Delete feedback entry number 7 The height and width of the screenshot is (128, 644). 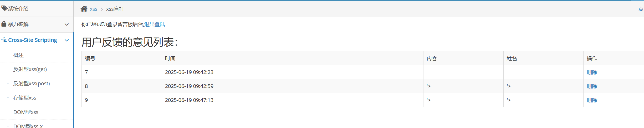[592, 72]
